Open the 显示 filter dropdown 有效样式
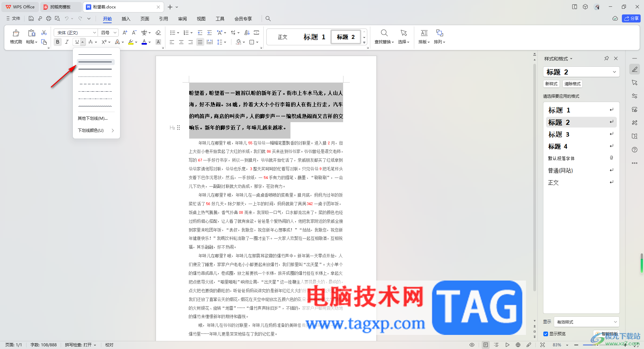Screen dimensions: 644x349 tap(587, 322)
